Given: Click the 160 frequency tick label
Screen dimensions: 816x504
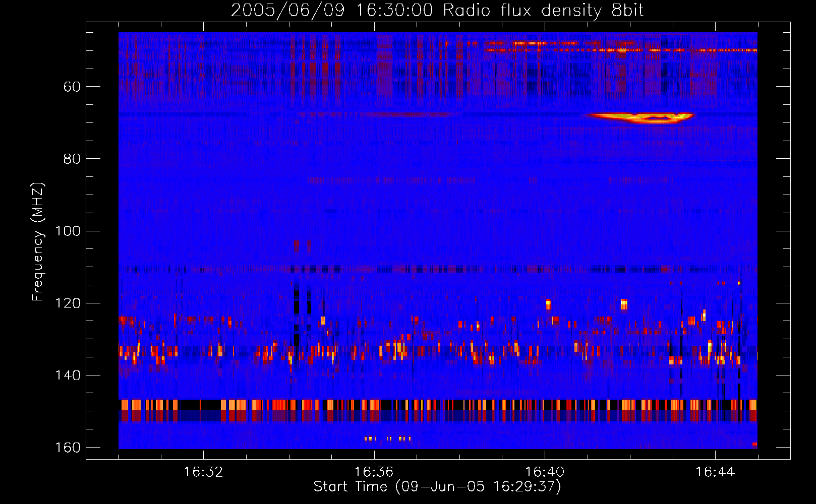Looking at the screenshot, I should [x=68, y=448].
